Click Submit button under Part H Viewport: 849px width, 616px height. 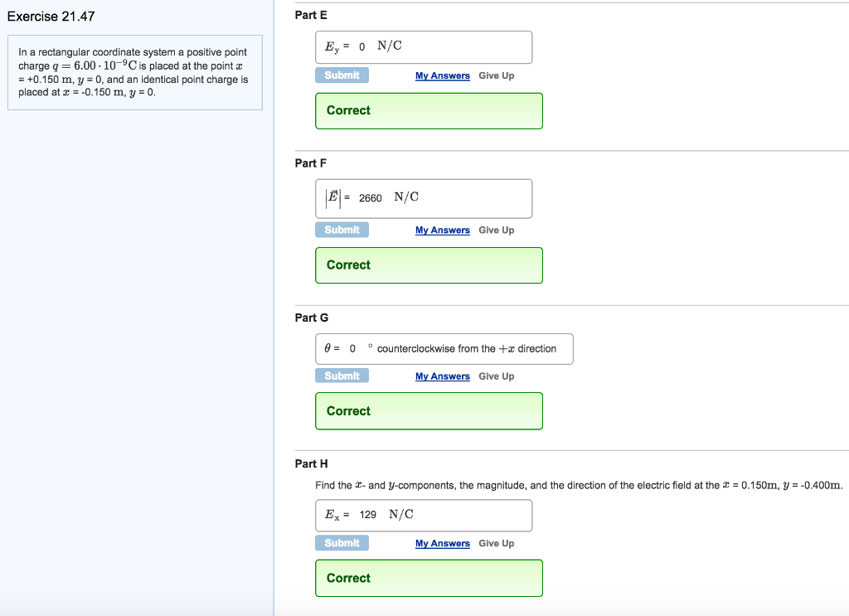[x=342, y=543]
